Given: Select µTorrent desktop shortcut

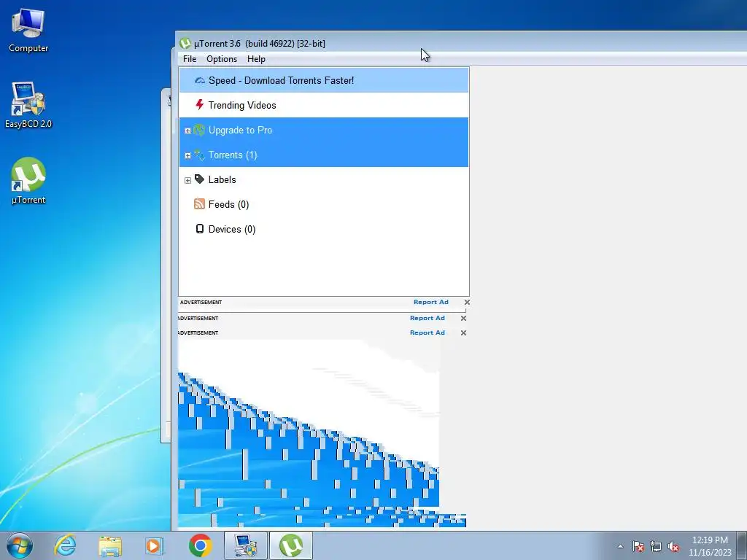Looking at the screenshot, I should coord(28,181).
